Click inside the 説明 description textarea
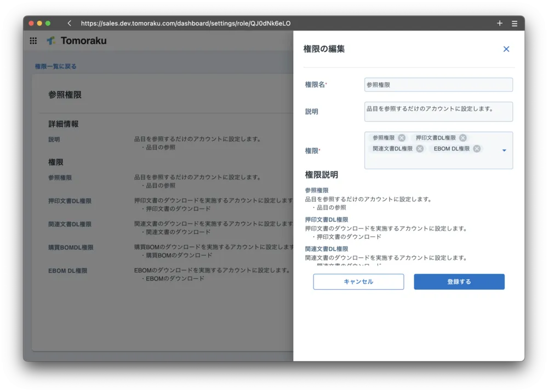The width and height of the screenshot is (548, 392). pyautogui.click(x=438, y=111)
